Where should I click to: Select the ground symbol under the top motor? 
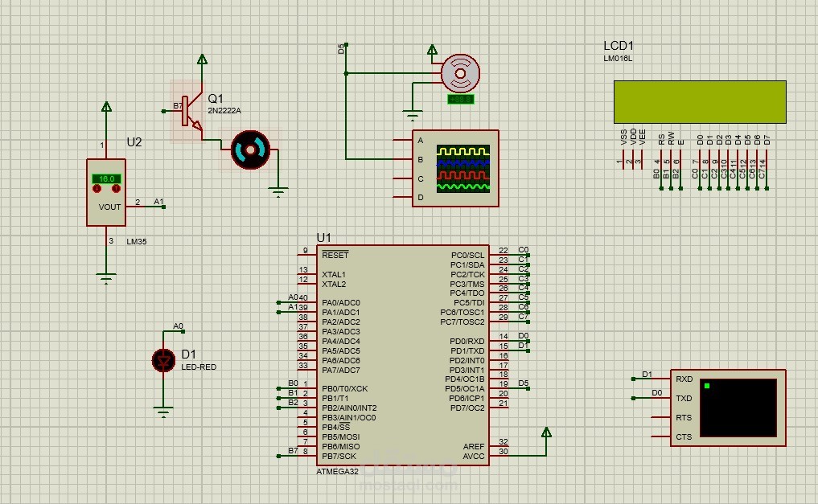tap(412, 115)
